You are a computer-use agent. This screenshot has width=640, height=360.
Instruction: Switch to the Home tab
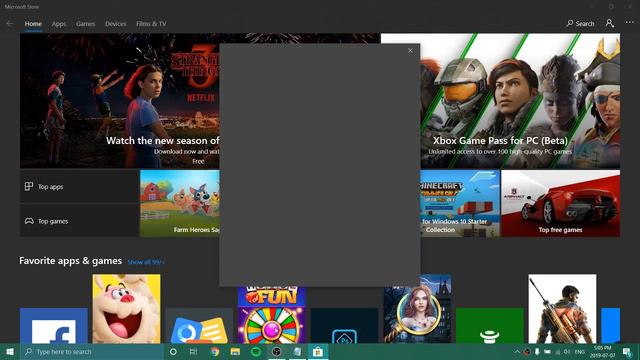pos(33,24)
